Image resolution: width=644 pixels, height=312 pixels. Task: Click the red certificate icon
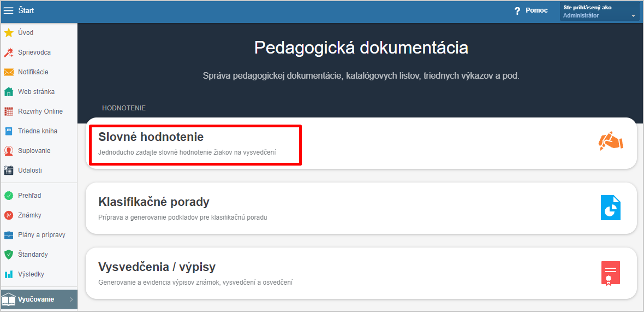[611, 273]
